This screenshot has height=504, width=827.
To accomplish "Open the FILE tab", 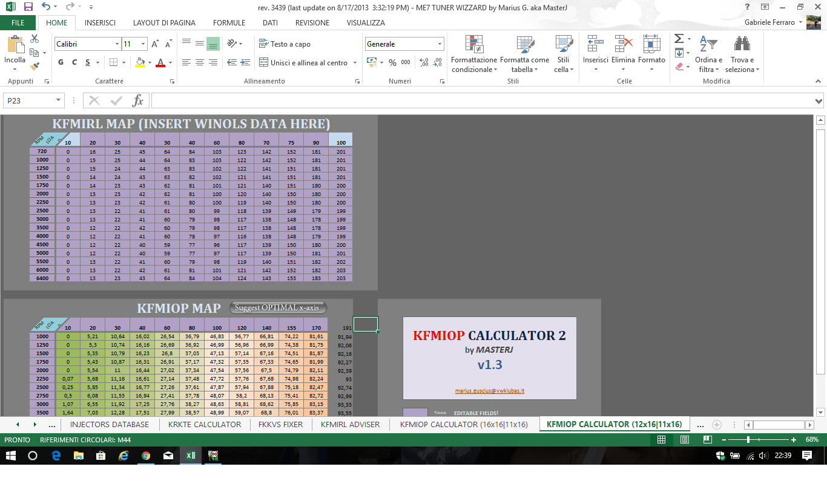I will tap(18, 23).
